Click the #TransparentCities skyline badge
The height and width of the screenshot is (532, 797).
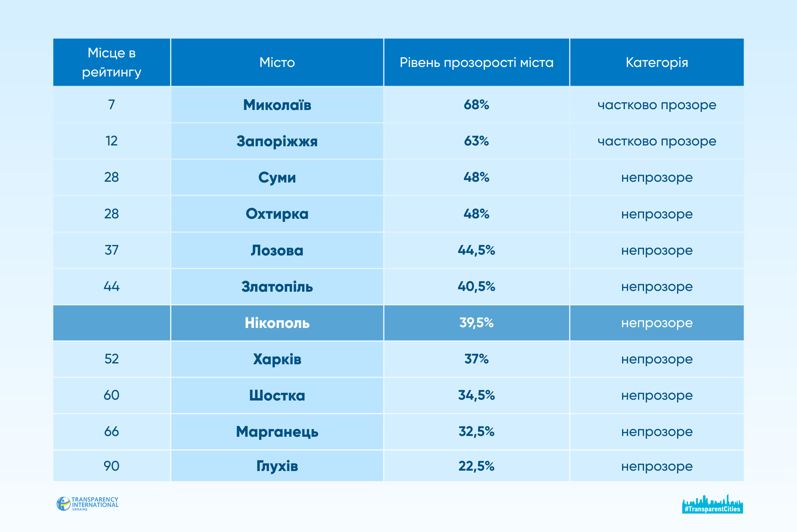coord(712,505)
